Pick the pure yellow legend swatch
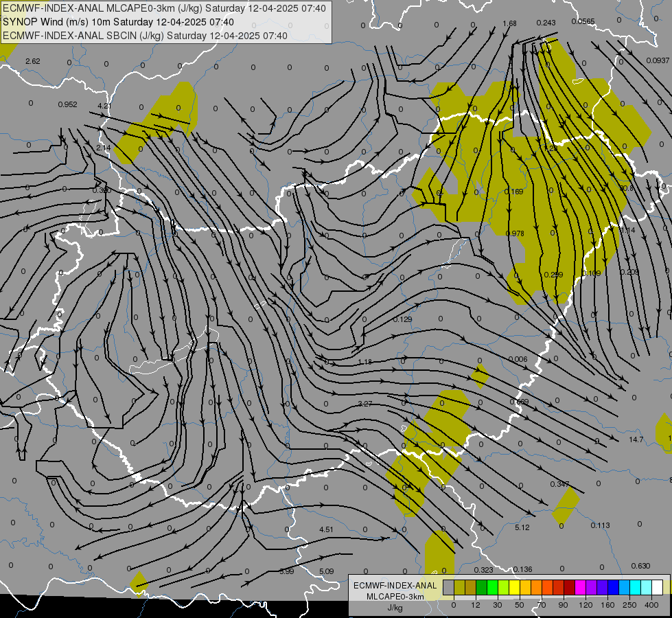Viewport: 672px width, 618px height. coord(514,588)
